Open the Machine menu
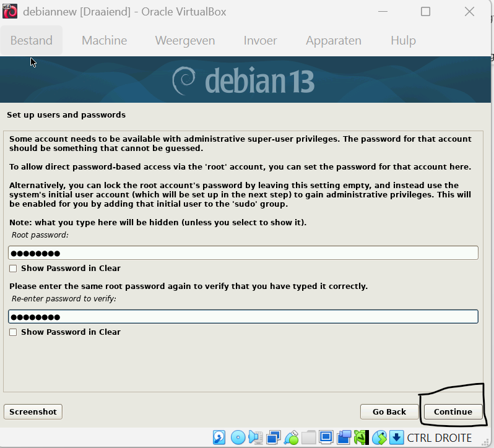 point(104,40)
